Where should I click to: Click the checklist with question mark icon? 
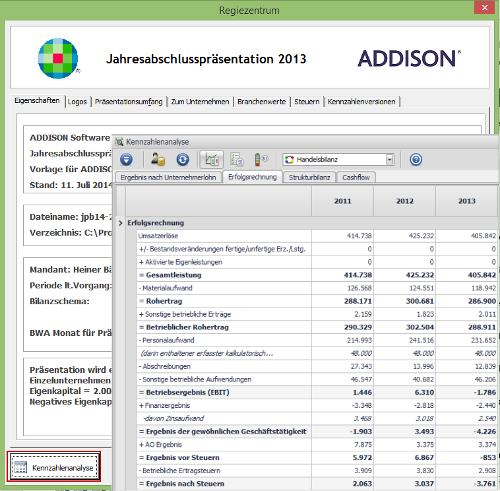[x=237, y=159]
